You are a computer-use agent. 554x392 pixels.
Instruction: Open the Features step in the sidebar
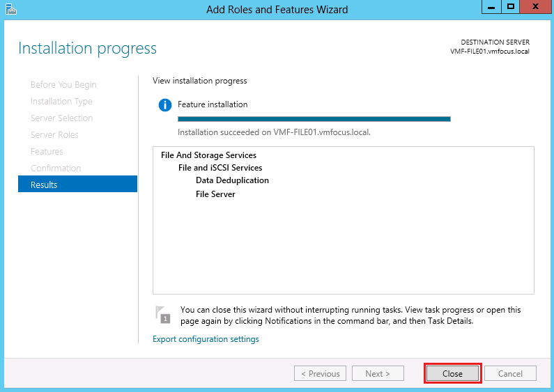[x=47, y=151]
